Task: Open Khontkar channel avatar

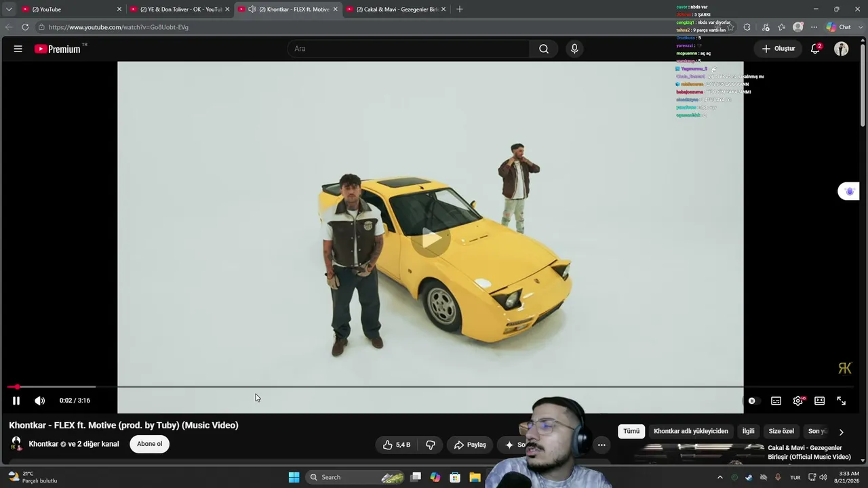Action: click(x=16, y=444)
